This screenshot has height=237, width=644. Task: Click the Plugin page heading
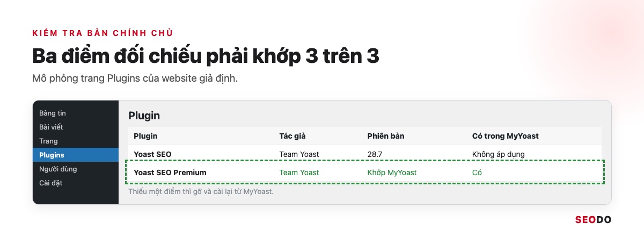144,116
